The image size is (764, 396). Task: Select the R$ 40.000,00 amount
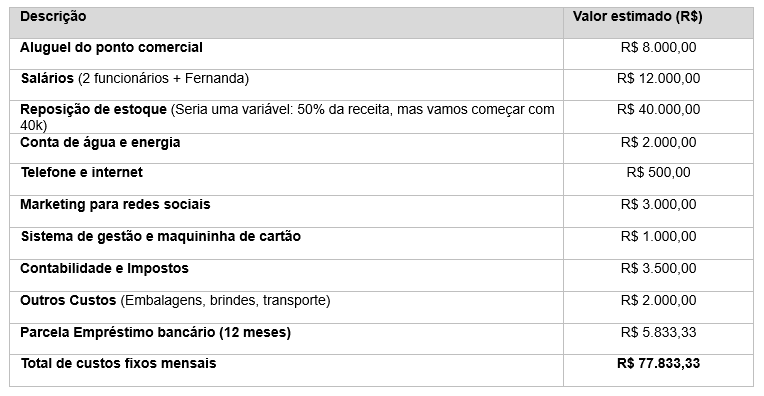click(658, 110)
